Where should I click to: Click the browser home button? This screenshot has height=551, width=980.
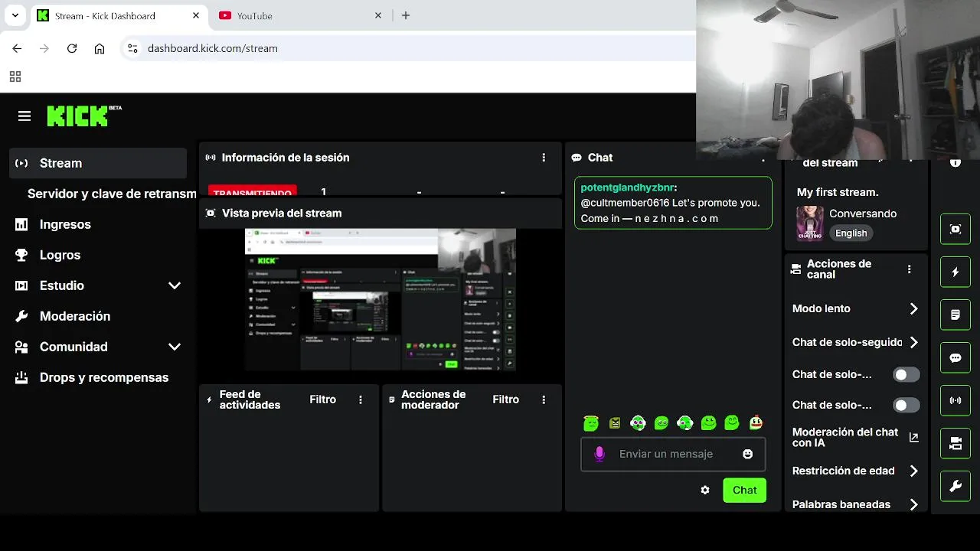tap(100, 48)
